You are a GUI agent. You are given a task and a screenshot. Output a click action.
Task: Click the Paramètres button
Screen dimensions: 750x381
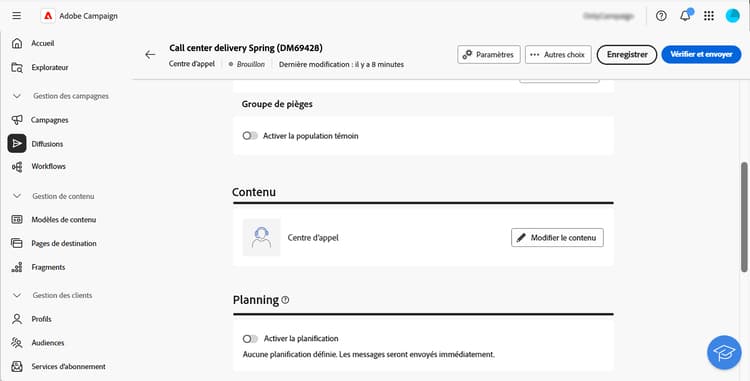pyautogui.click(x=489, y=54)
